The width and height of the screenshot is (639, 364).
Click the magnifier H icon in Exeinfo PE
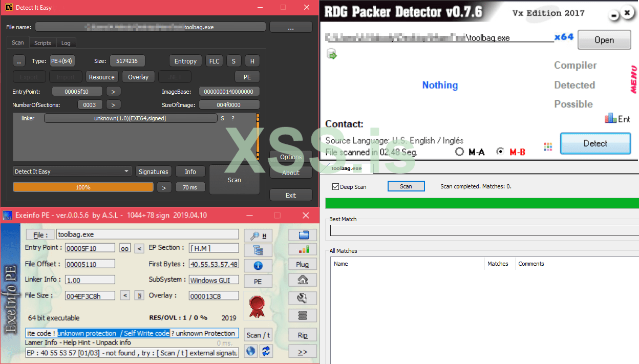(x=258, y=235)
